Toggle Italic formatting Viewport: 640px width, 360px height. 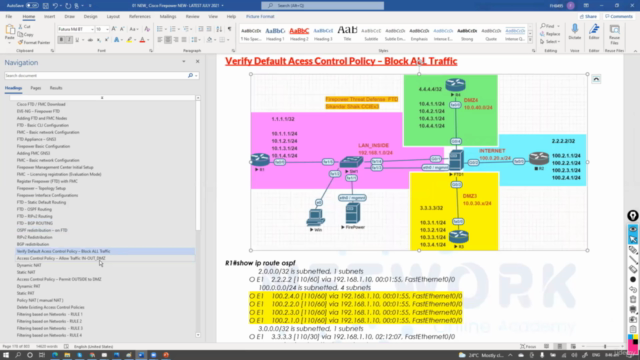click(69, 40)
